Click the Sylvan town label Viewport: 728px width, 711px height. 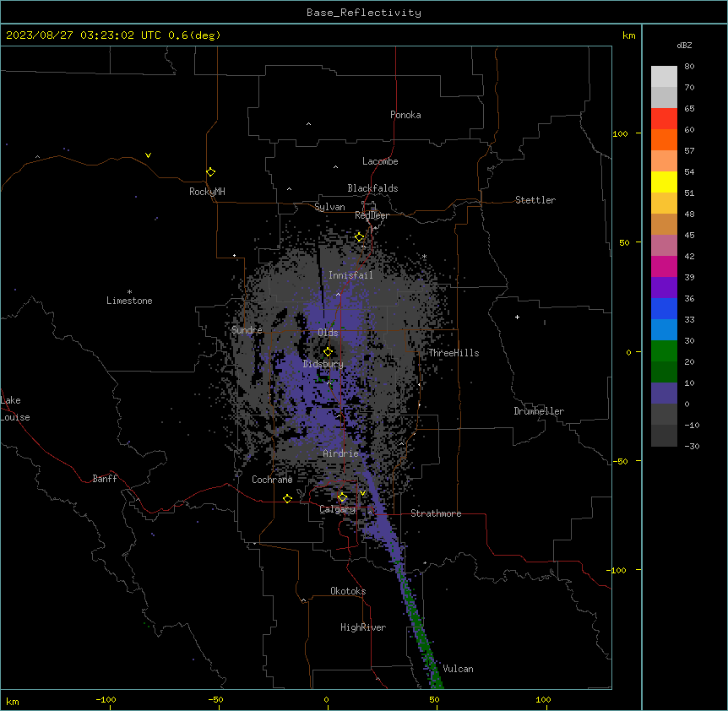tap(329, 207)
